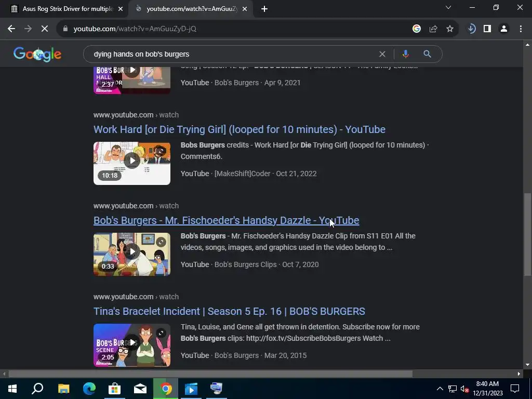
Task: Open the tab search dropdown arrow
Action: [x=448, y=7]
